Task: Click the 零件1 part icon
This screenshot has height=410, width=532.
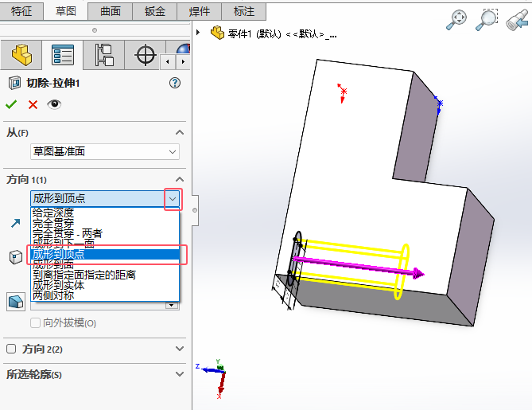Action: click(x=217, y=33)
